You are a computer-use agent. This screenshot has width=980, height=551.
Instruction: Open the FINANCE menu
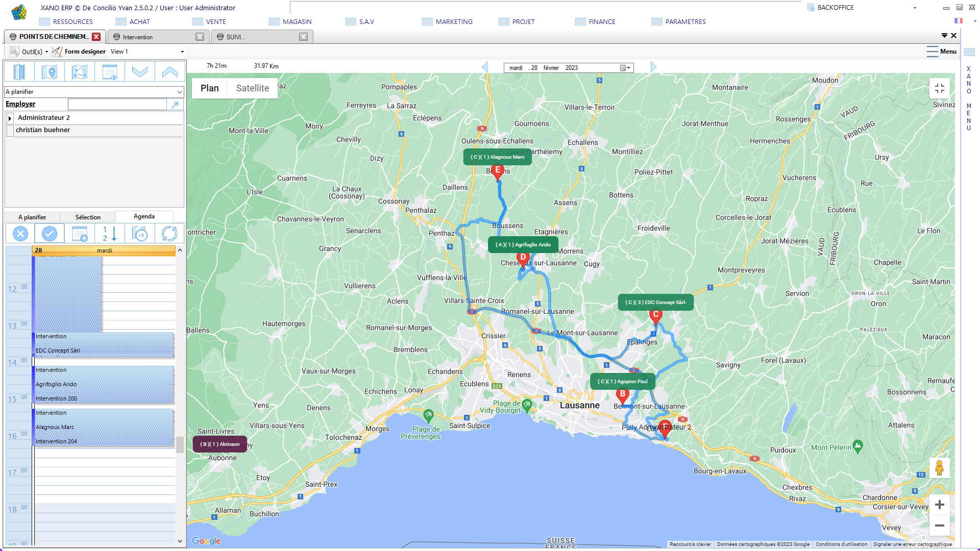[x=596, y=21]
